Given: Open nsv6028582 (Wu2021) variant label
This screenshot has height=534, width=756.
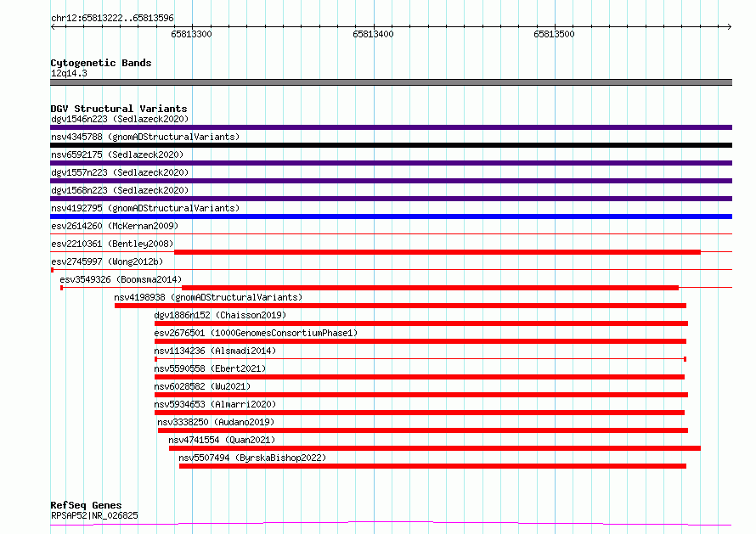Looking at the screenshot, I should 202,386.
